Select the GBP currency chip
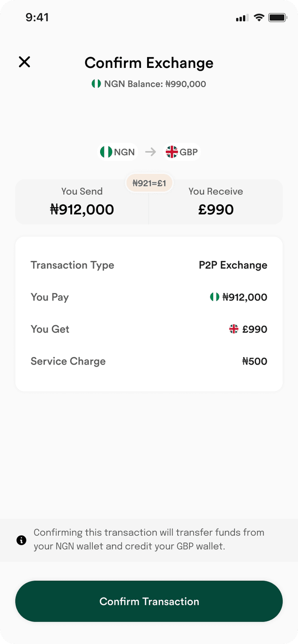The image size is (298, 644). pyautogui.click(x=182, y=152)
